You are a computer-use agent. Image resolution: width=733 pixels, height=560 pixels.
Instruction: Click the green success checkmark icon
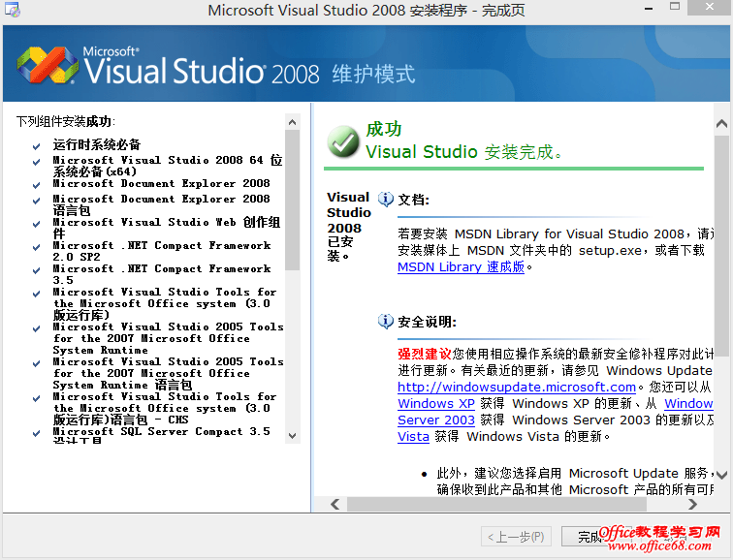(x=343, y=140)
